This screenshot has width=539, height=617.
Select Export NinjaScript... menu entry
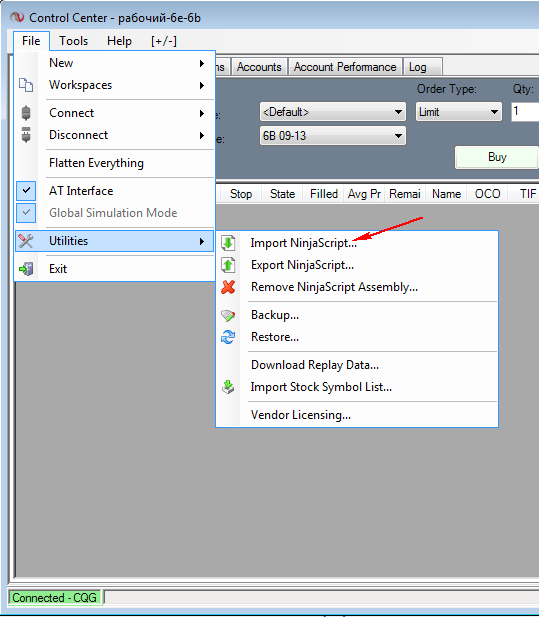(356, 265)
